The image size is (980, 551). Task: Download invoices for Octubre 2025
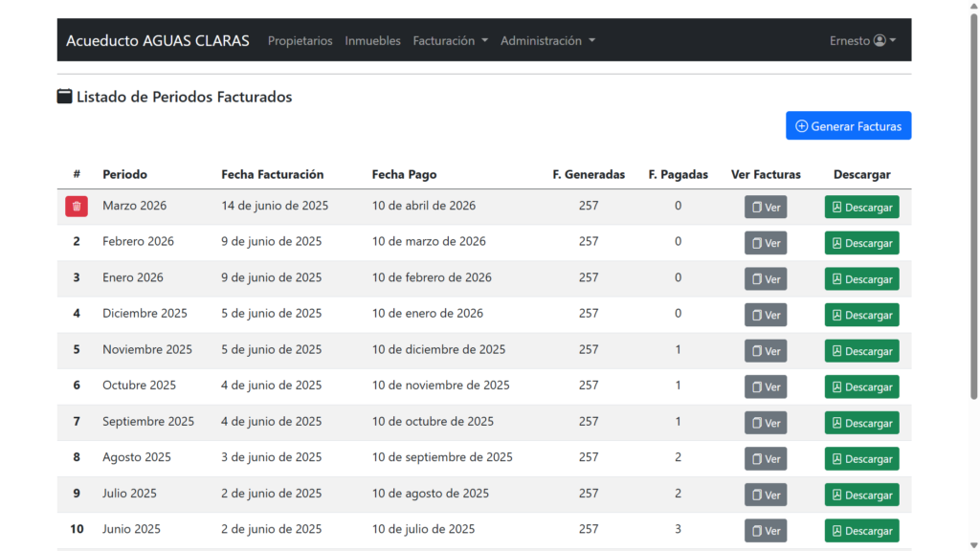[x=861, y=387]
